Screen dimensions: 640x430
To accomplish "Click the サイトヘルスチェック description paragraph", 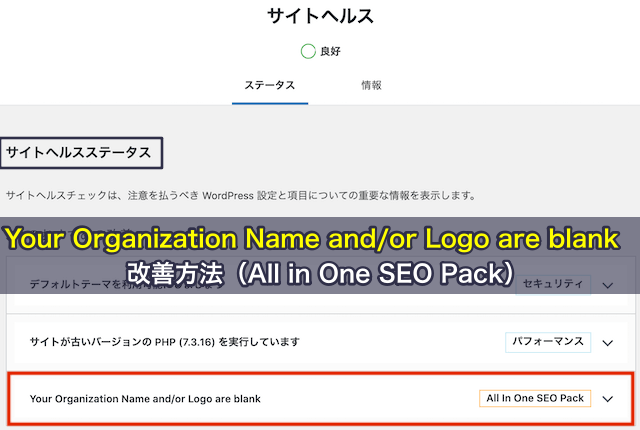I will (240, 195).
